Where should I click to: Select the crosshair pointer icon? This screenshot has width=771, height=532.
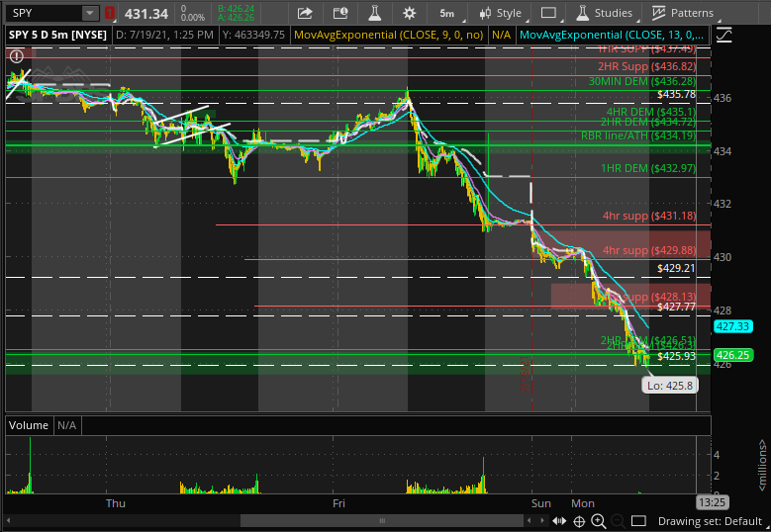click(x=579, y=521)
